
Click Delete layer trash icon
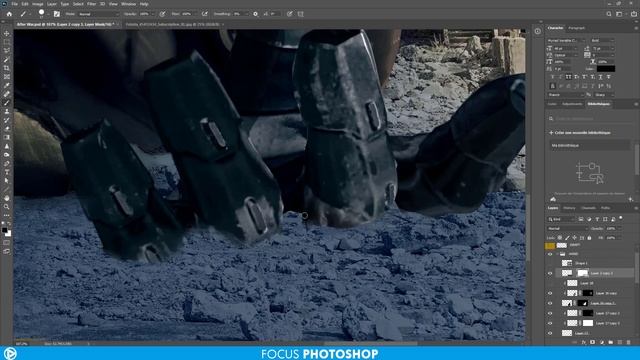629,342
